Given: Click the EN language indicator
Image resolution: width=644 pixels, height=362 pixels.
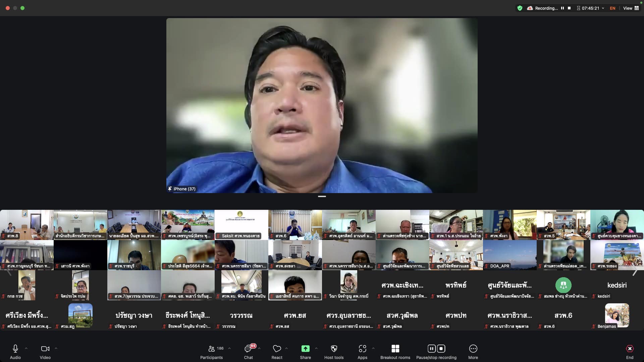Looking at the screenshot, I should pyautogui.click(x=612, y=8).
